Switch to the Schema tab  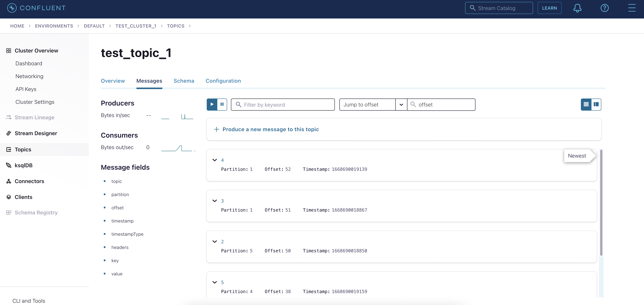coord(184,81)
